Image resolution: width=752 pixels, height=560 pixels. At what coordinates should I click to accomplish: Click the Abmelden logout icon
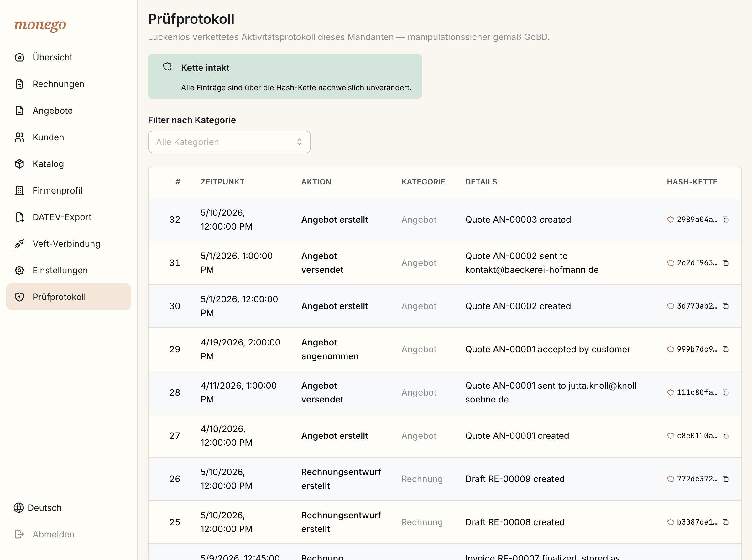coord(19,534)
